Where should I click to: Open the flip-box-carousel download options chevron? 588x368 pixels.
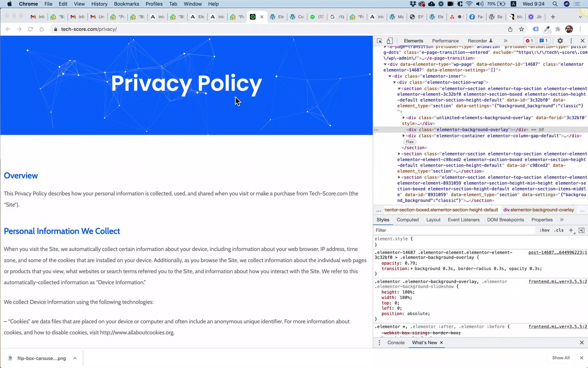tap(75, 358)
